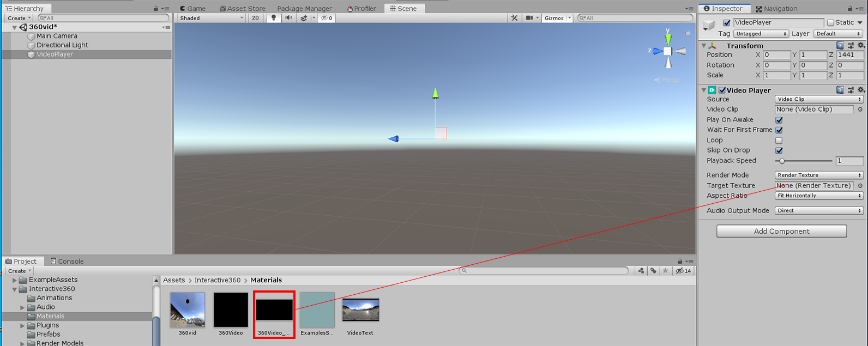Click the scene camera settings icon
The height and width of the screenshot is (346, 868).
[529, 18]
